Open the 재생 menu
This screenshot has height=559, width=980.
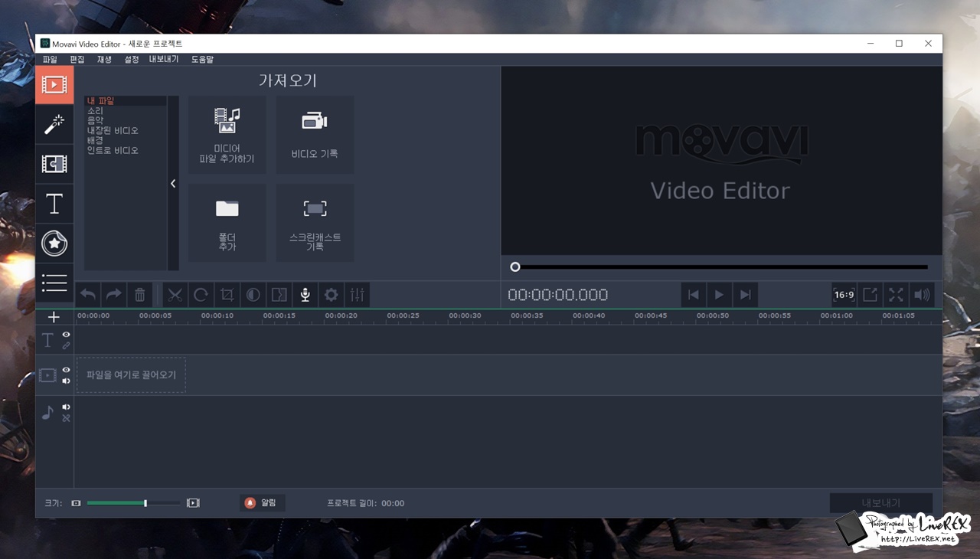pyautogui.click(x=104, y=59)
